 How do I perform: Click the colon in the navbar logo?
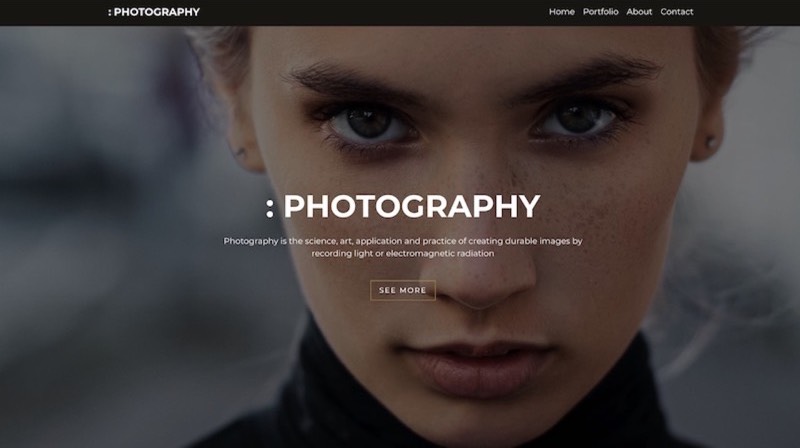(110, 12)
